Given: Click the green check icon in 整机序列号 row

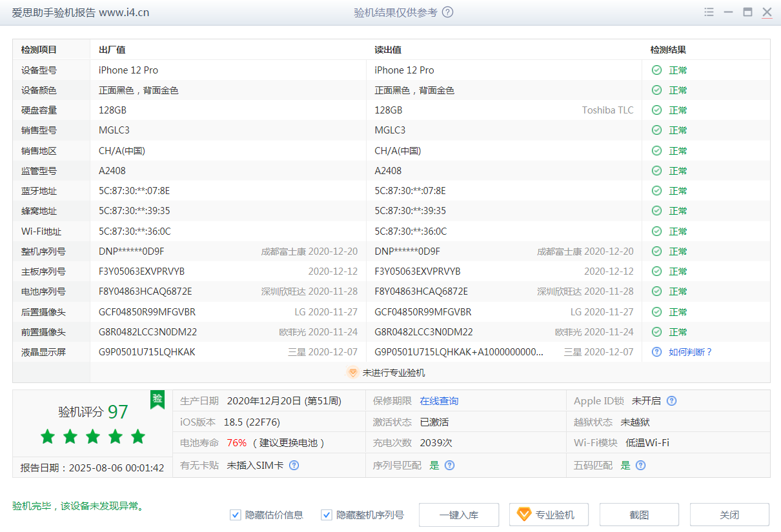Looking at the screenshot, I should (x=656, y=251).
